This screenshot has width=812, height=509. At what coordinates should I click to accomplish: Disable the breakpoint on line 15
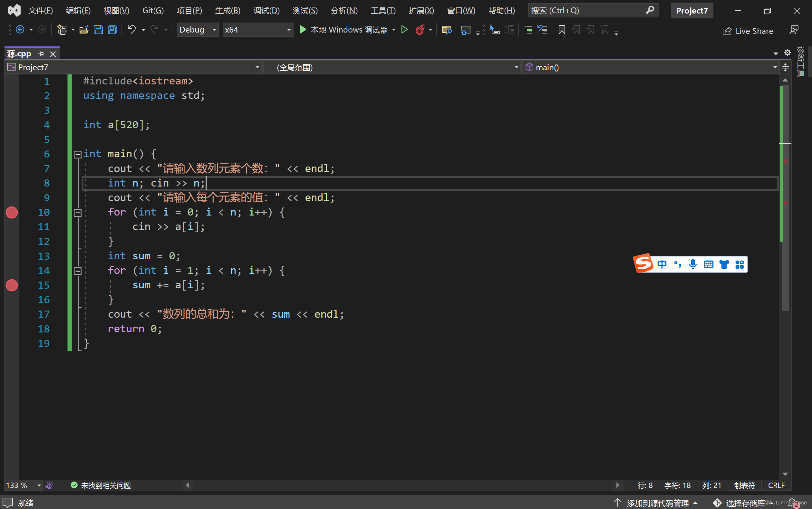12,285
